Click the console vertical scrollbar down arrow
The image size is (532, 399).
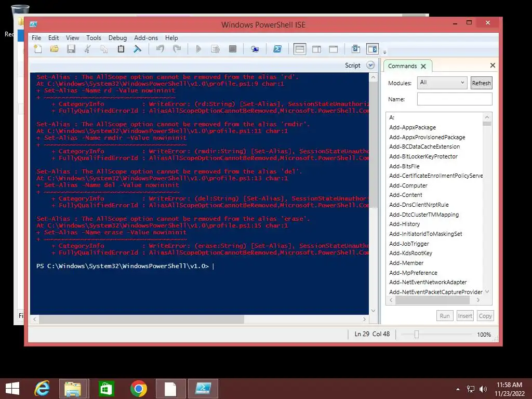tap(373, 311)
